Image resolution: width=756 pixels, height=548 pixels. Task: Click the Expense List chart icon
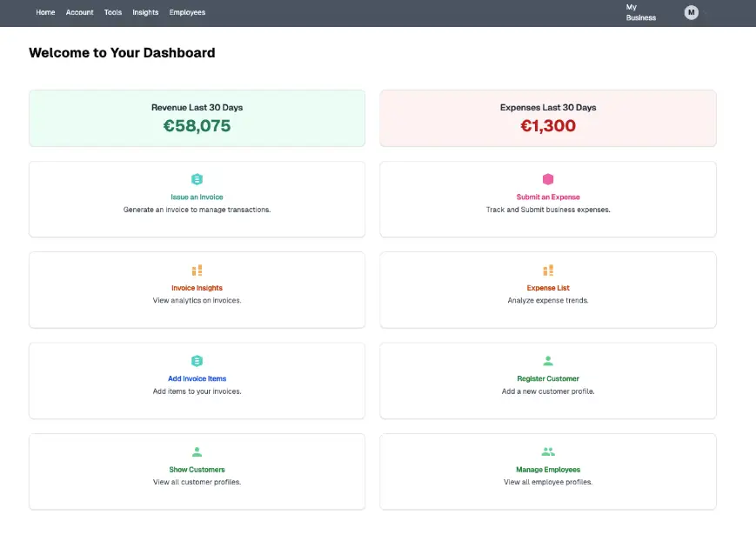548,271
